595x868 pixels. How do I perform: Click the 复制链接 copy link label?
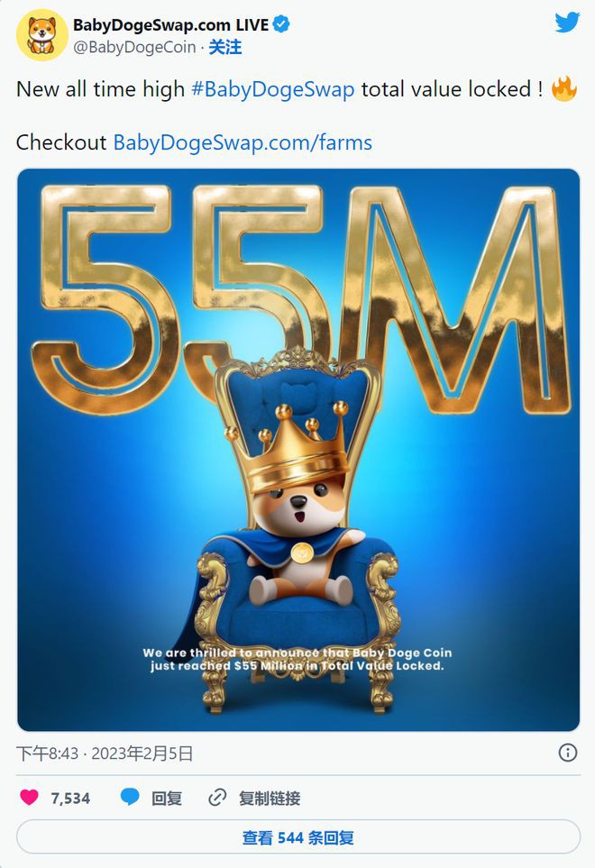click(270, 798)
